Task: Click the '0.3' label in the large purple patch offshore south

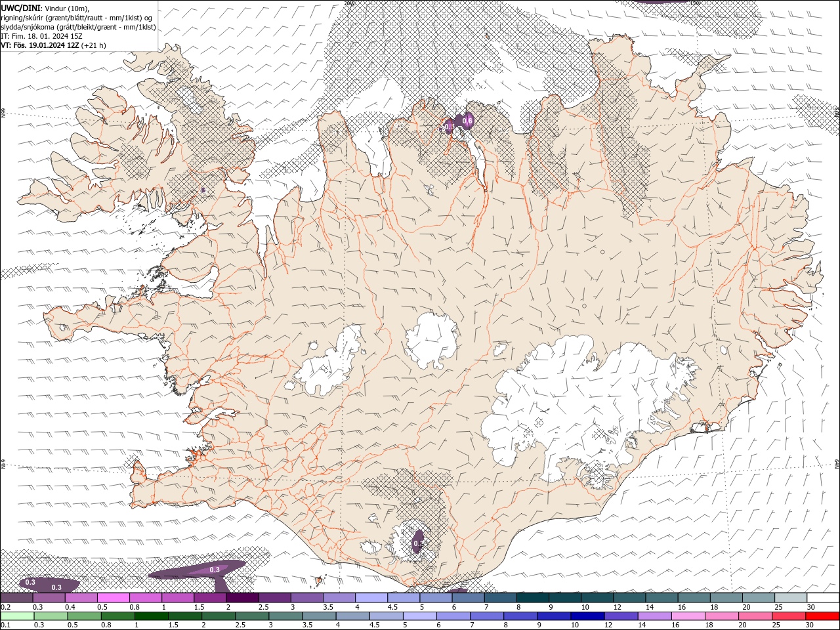Action: click(x=215, y=570)
